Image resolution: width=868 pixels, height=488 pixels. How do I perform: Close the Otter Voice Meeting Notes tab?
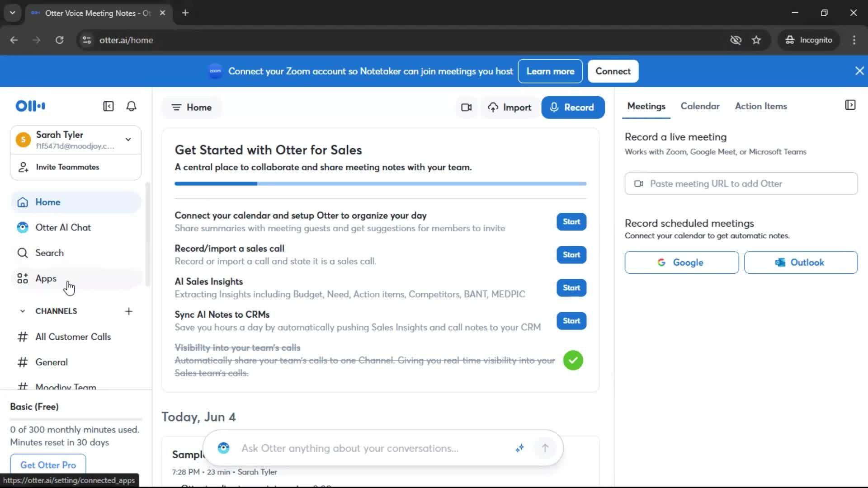click(163, 13)
